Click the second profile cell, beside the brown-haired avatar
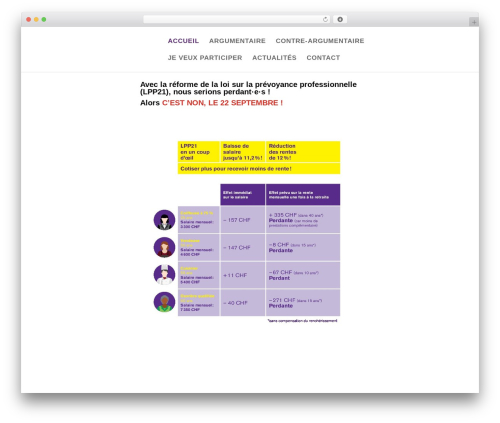This screenshot has height=423, width=500. (199, 248)
